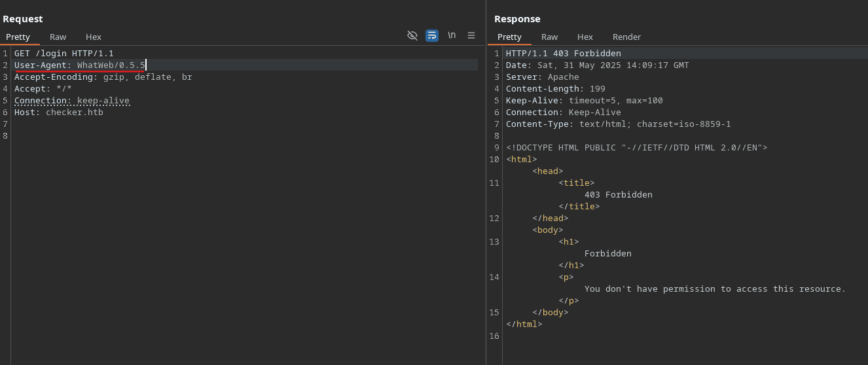Open the Response Hex tab
The height and width of the screenshot is (365, 868).
[585, 37]
